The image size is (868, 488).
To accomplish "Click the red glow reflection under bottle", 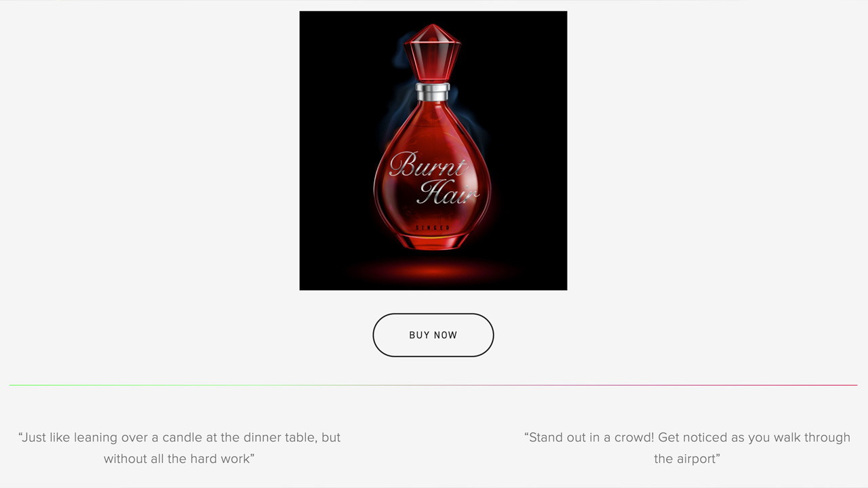I will pos(433,270).
